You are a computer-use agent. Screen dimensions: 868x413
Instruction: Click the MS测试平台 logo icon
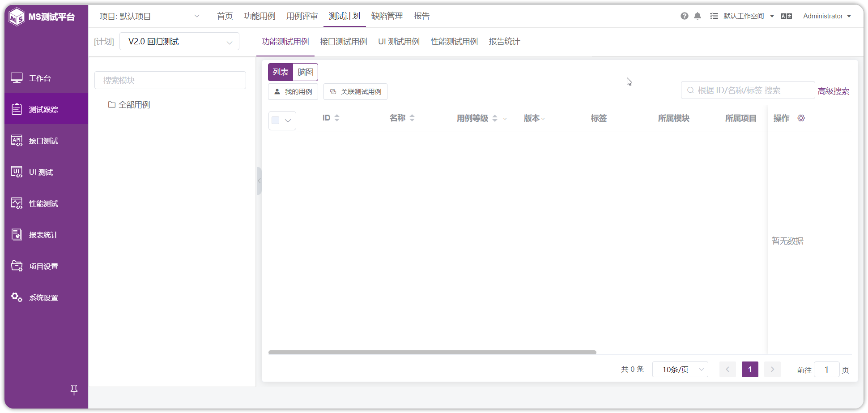(17, 17)
